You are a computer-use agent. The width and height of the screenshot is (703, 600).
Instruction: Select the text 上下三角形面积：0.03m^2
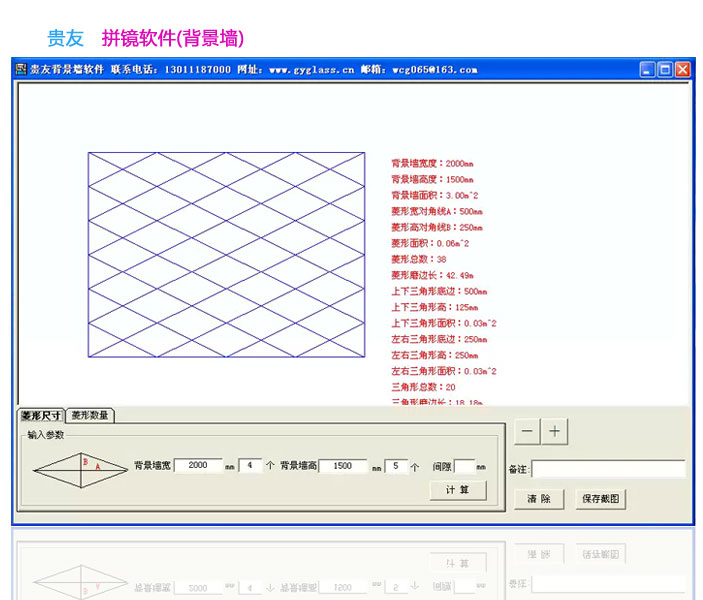click(x=444, y=323)
